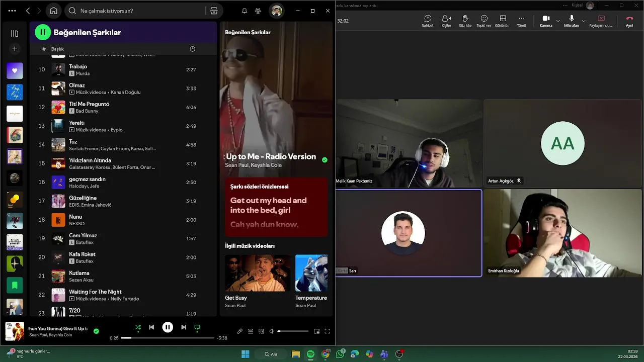Toggle Mikrofon in Teams meeting

click(x=572, y=21)
